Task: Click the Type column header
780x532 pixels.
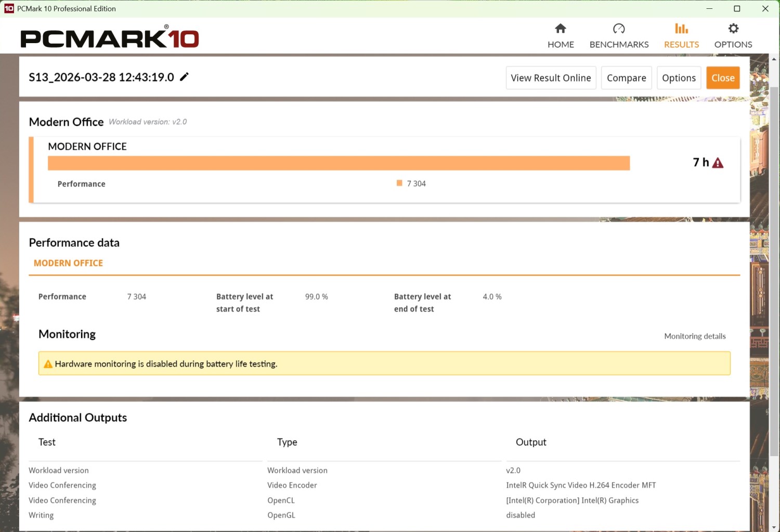Action: (287, 442)
